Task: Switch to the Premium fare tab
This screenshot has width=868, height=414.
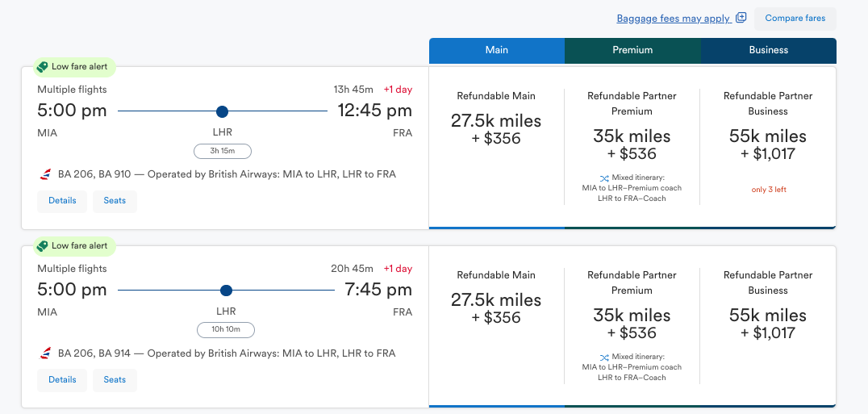Action: pos(632,50)
